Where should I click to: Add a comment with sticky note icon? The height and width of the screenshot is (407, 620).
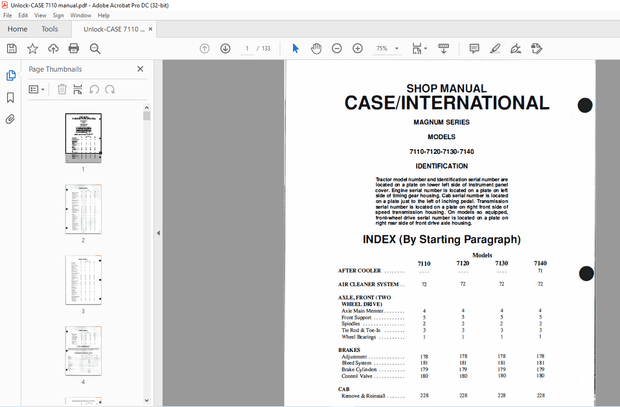[474, 49]
